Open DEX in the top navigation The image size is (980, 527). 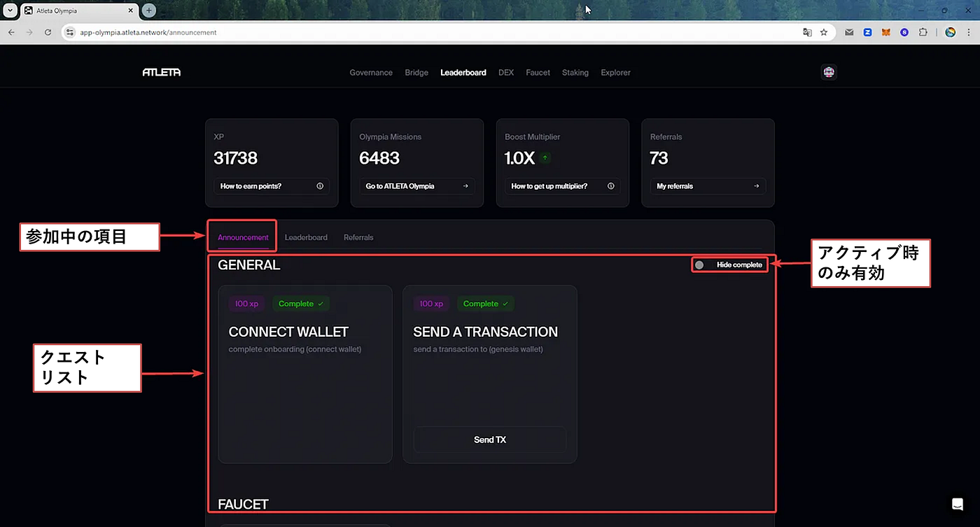tap(506, 73)
